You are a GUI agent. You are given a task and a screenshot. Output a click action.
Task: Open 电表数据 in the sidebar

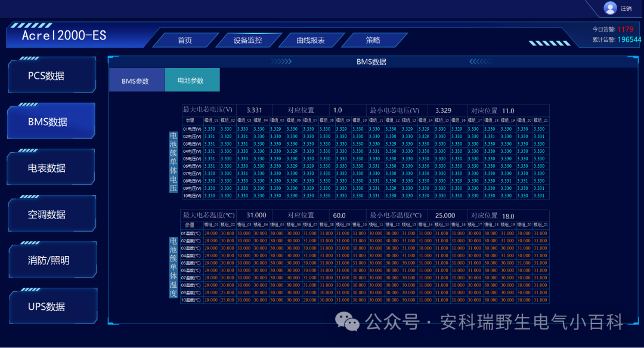[51, 168]
